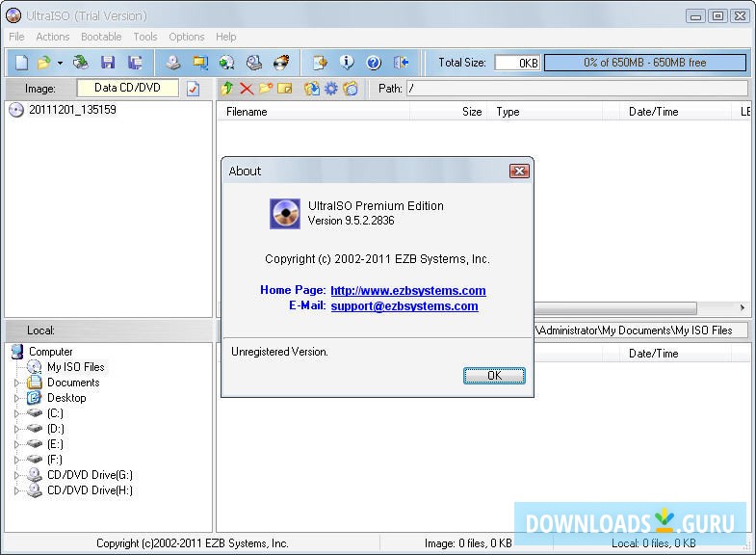Select Computer in the Local tree
Viewport: 756px width, 555px height.
pyautogui.click(x=51, y=352)
